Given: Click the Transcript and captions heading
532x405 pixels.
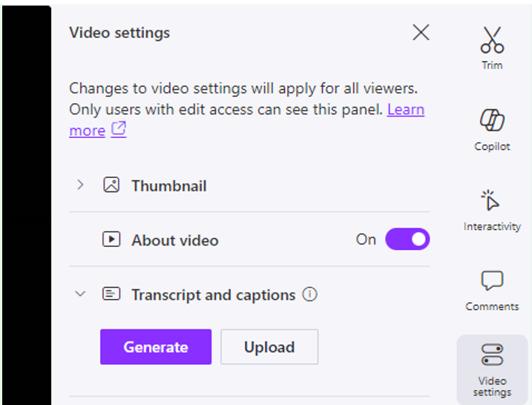Looking at the screenshot, I should coord(214,294).
